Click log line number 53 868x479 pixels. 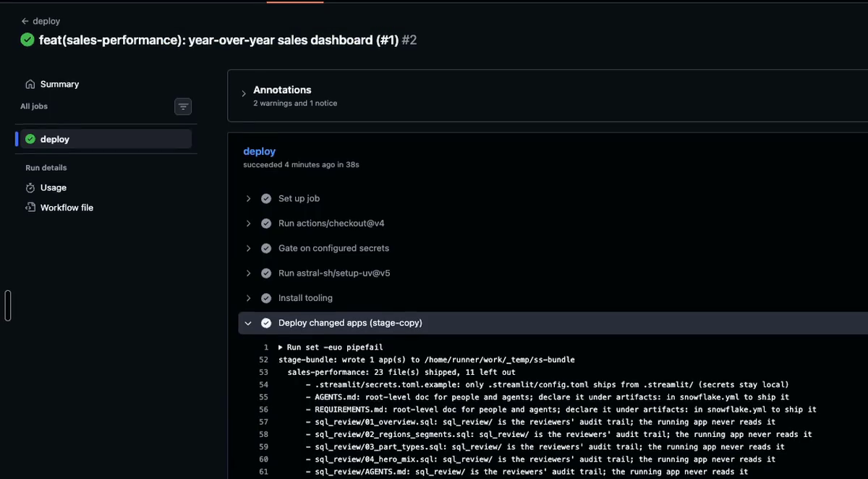[x=263, y=372]
